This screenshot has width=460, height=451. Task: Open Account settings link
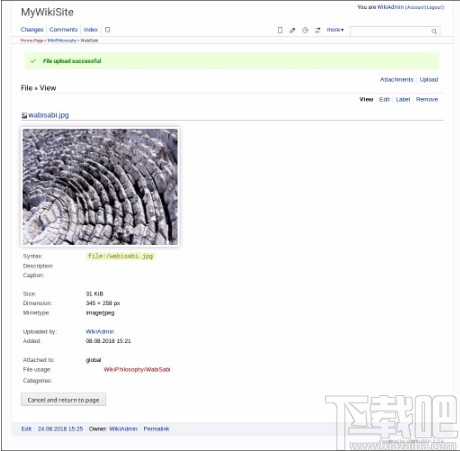click(415, 7)
